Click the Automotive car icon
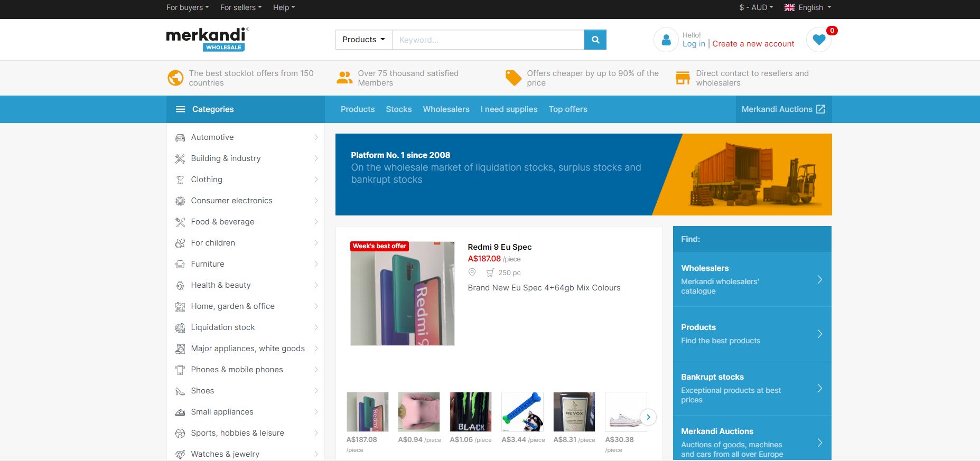The image size is (980, 461). [x=180, y=137]
